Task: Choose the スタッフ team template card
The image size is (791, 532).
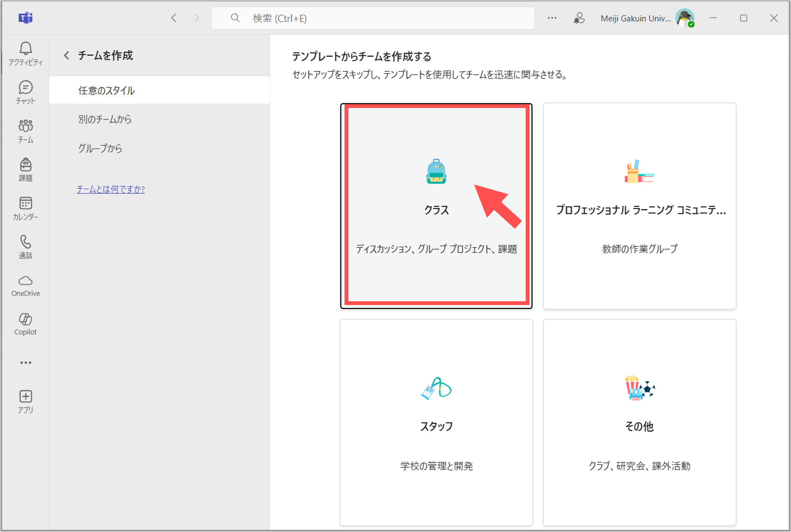Action: click(x=436, y=422)
